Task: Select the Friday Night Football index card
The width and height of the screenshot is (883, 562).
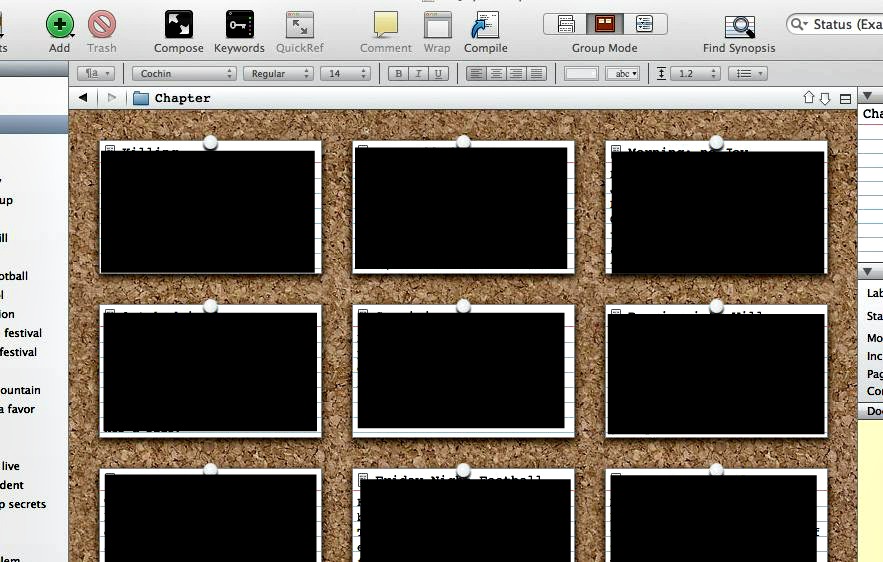Action: [463, 515]
